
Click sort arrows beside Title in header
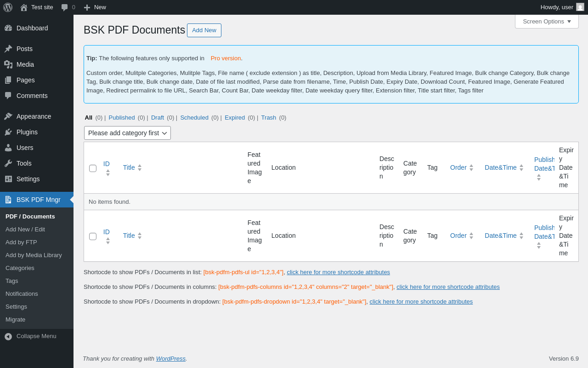coord(140,167)
